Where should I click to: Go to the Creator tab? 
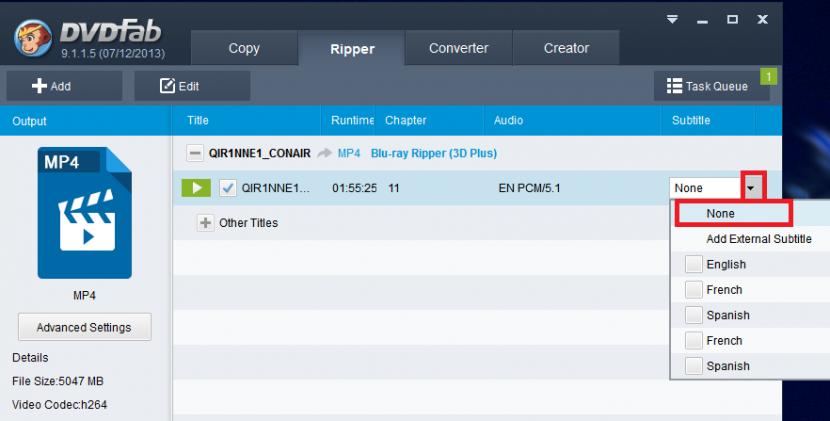[x=566, y=48]
